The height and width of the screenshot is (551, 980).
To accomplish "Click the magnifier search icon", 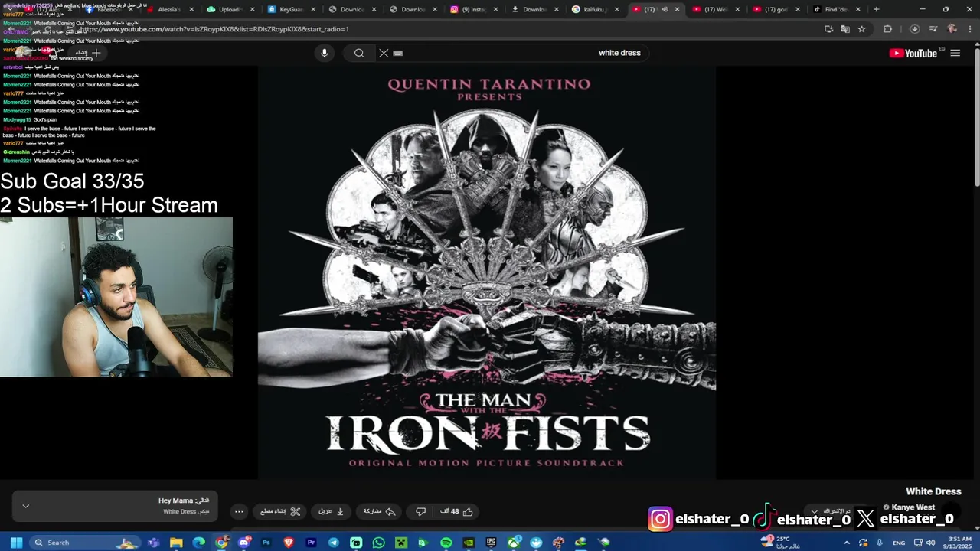I will pos(359,53).
